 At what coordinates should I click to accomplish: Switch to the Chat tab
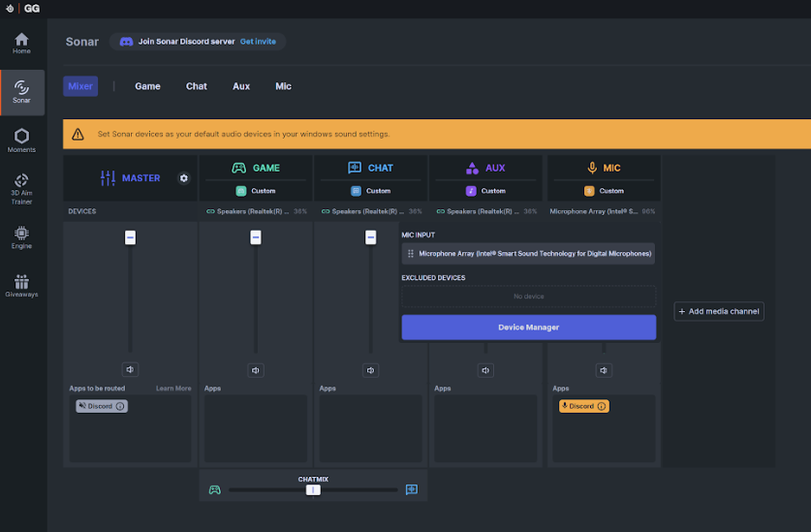pyautogui.click(x=197, y=86)
